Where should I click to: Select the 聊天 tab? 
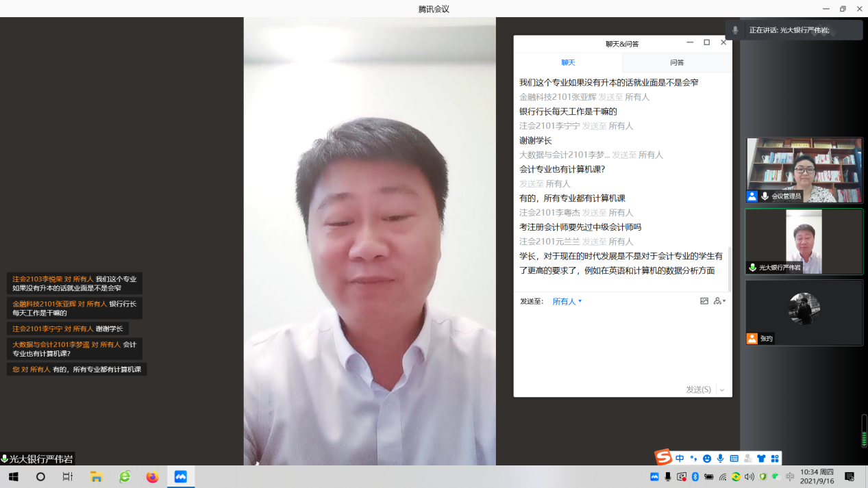click(x=568, y=62)
